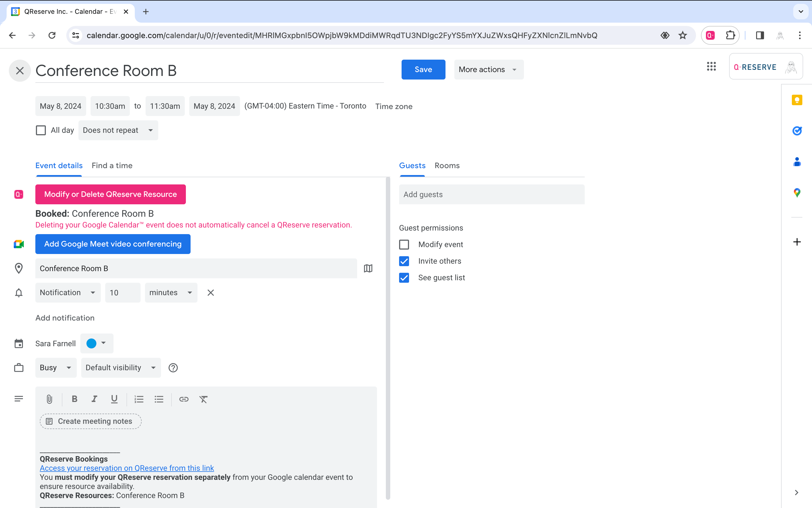This screenshot has width=812, height=508.
Task: Open the Does not repeat dropdown
Action: [x=118, y=130]
